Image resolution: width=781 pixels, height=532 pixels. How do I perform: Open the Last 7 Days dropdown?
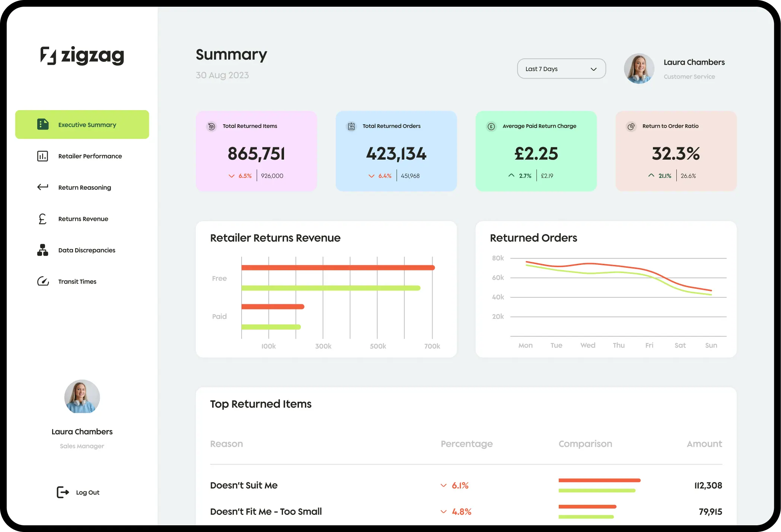click(561, 68)
